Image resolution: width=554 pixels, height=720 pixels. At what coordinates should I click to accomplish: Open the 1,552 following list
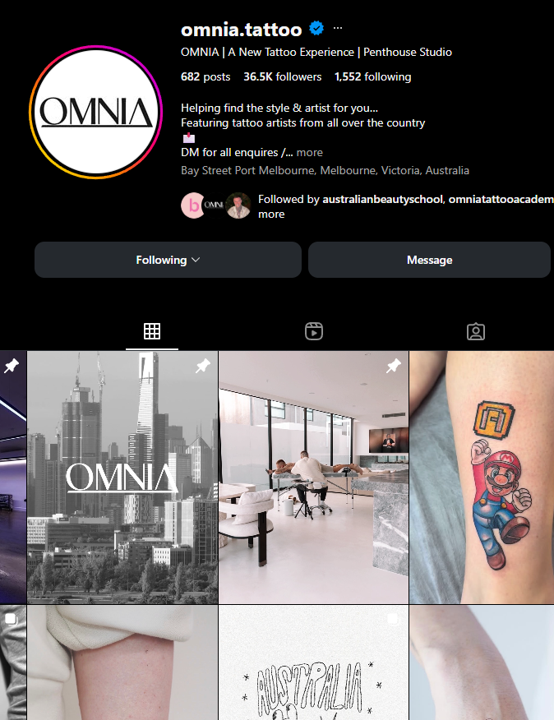373,77
